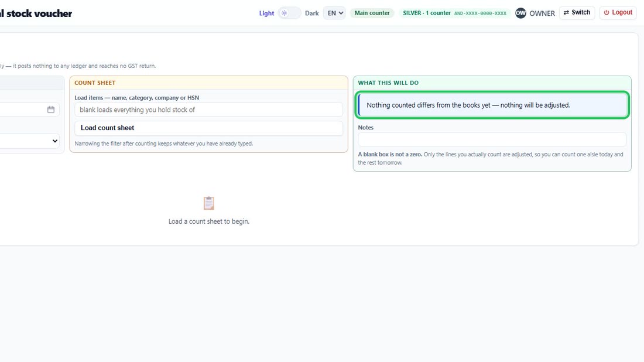The width and height of the screenshot is (644, 362).
Task: Select the Light theme label
Action: tap(266, 13)
